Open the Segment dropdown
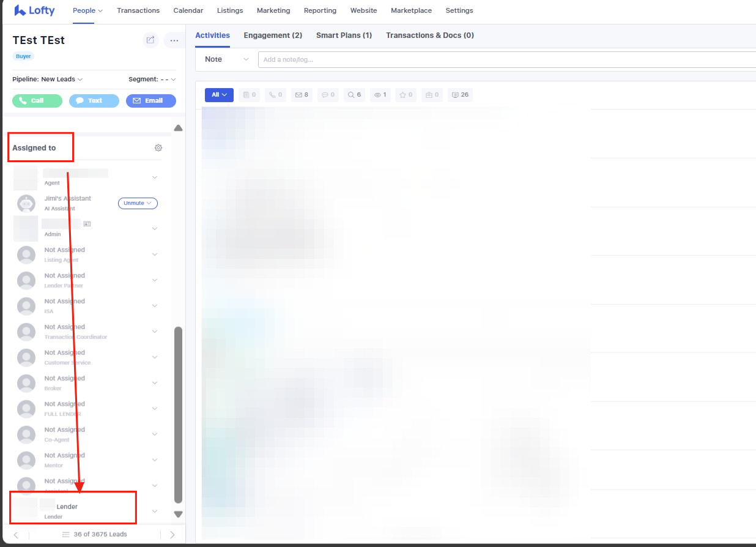This screenshot has height=547, width=756. tap(152, 80)
